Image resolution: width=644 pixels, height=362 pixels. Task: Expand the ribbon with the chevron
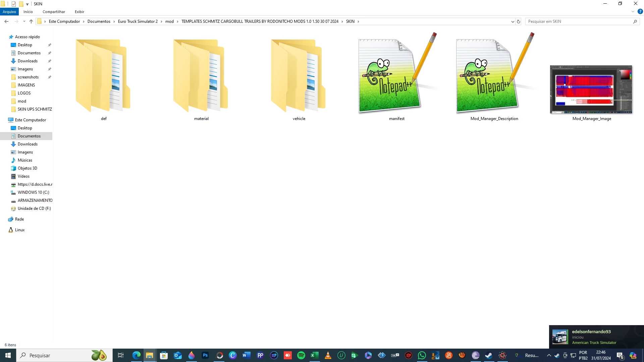(633, 11)
